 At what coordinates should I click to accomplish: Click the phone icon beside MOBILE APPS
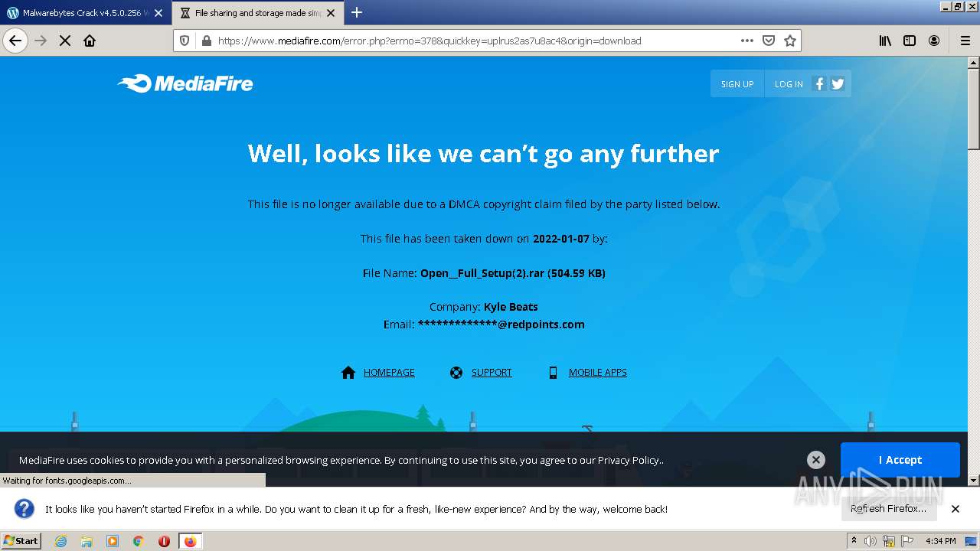tap(553, 373)
